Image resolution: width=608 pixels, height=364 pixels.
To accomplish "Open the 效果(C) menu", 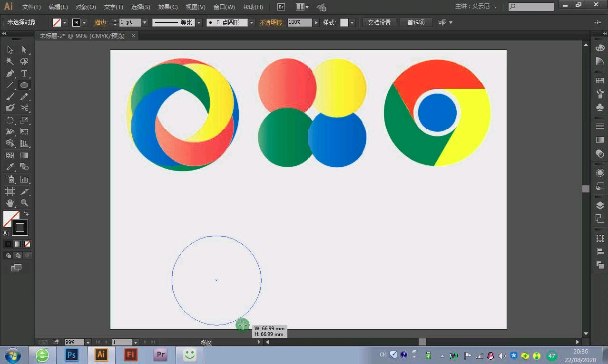I will 168,7.
